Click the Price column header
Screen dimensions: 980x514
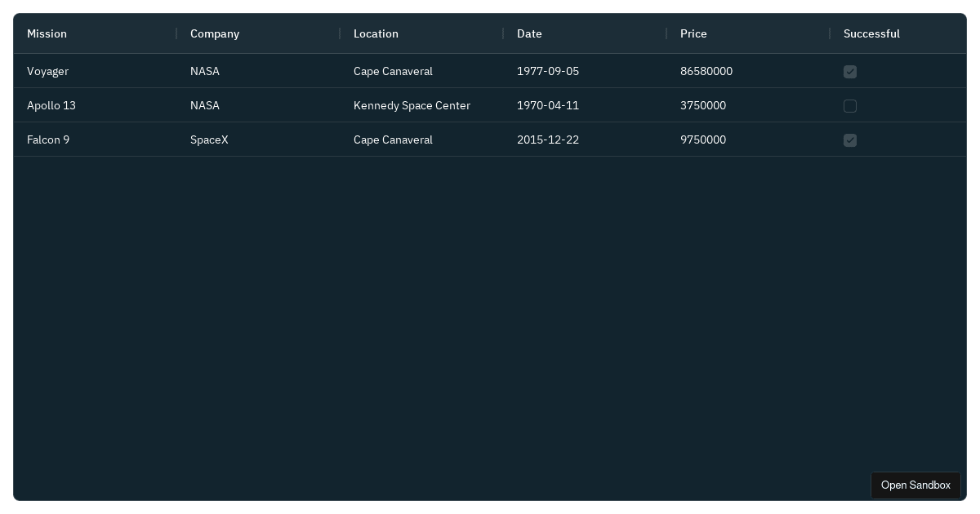tap(693, 33)
